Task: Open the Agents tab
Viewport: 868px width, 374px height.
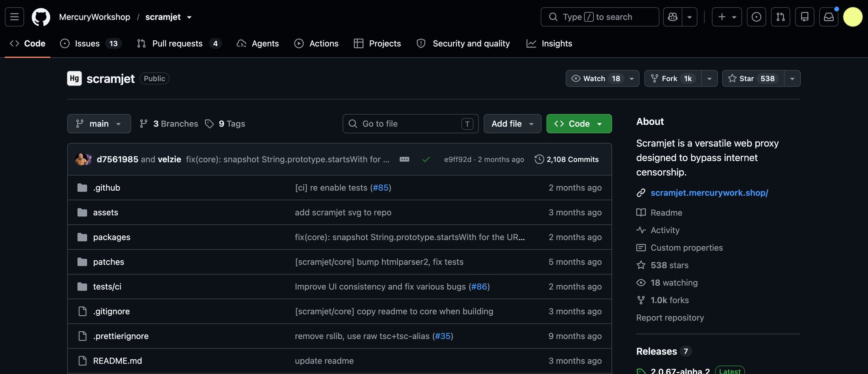Action: 258,43
